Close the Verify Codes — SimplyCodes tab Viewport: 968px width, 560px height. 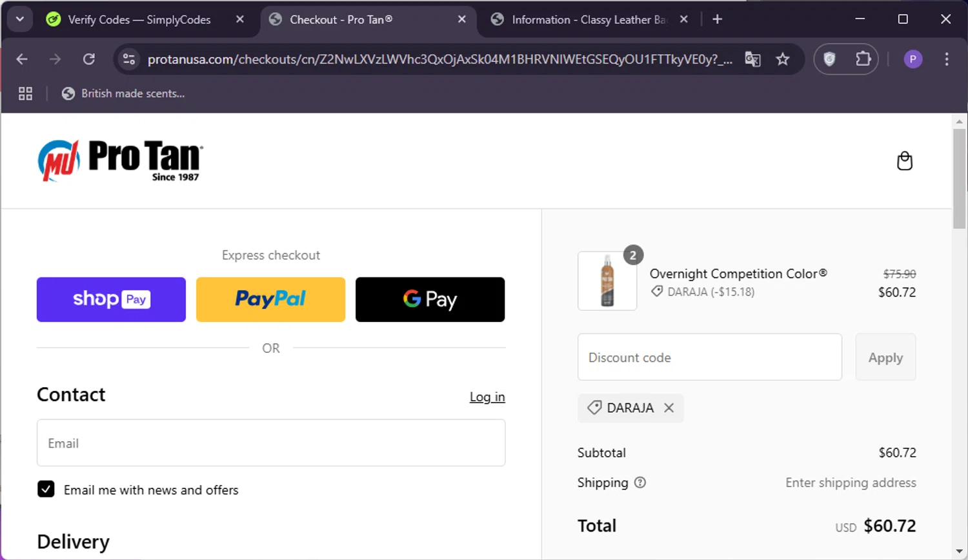pyautogui.click(x=240, y=19)
